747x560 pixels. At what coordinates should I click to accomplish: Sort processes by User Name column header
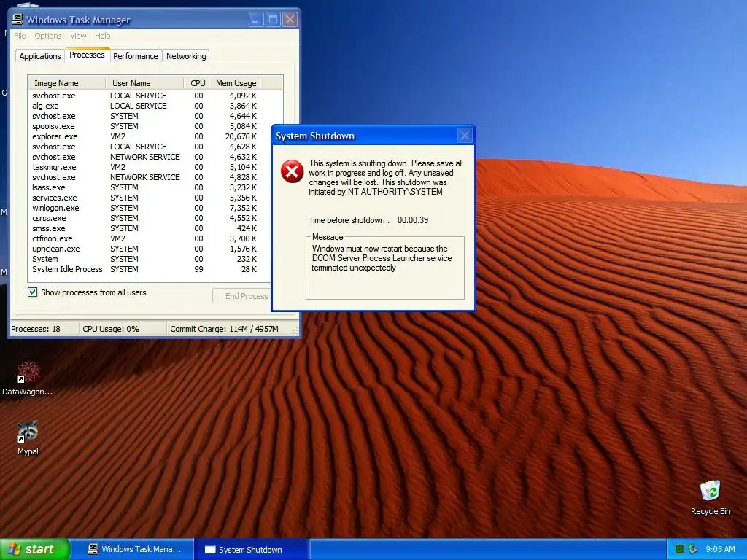click(x=145, y=83)
